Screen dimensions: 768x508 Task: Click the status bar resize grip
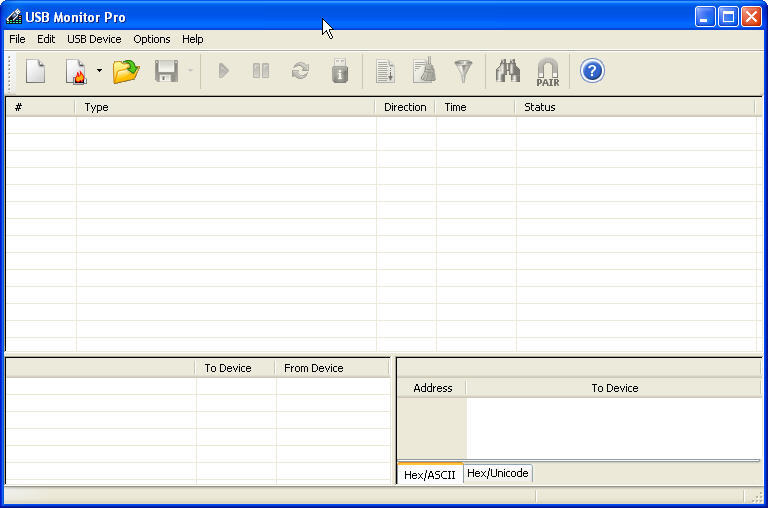coord(757,496)
